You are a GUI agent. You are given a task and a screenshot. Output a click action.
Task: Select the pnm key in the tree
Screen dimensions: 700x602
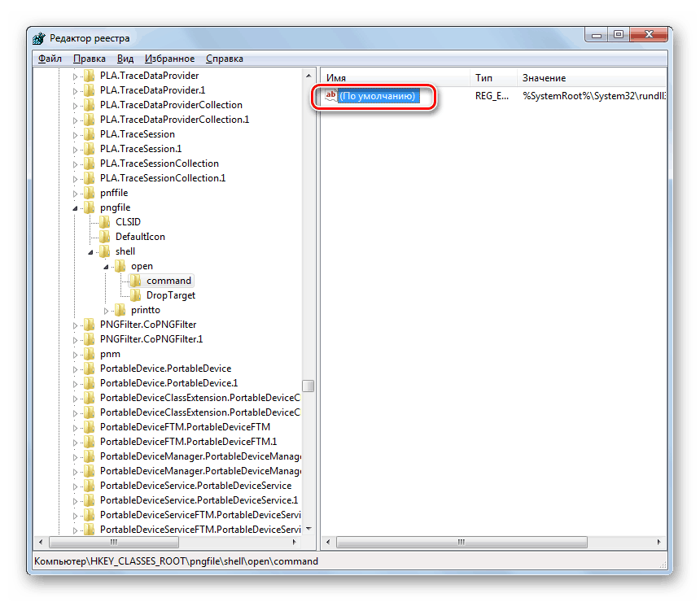coord(110,353)
